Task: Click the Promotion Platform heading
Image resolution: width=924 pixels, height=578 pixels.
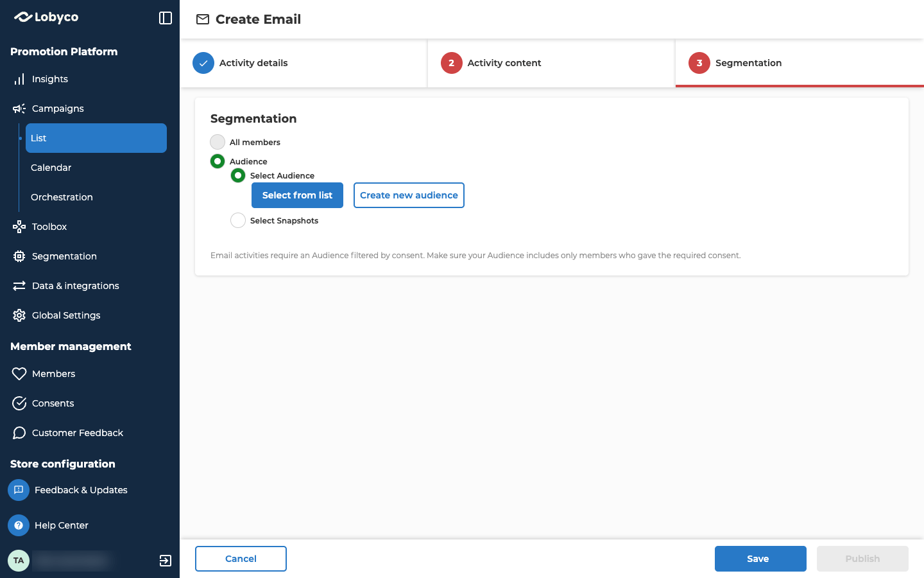Action: pyautogui.click(x=64, y=51)
